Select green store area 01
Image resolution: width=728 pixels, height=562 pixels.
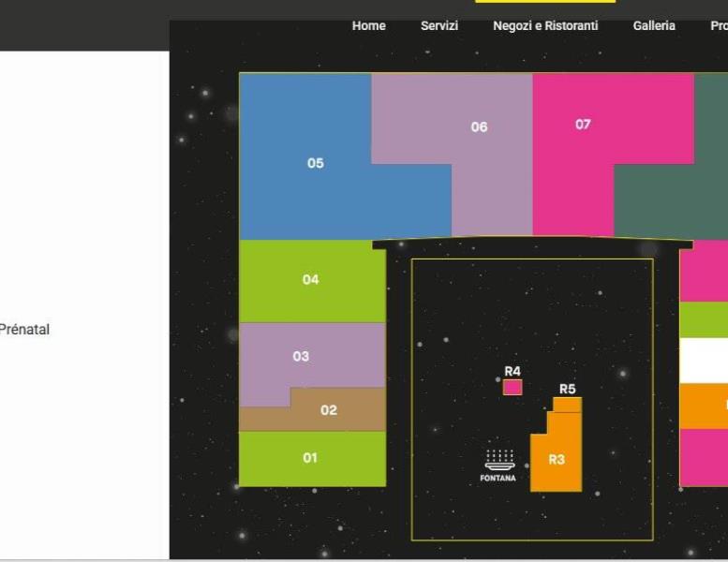pos(311,458)
